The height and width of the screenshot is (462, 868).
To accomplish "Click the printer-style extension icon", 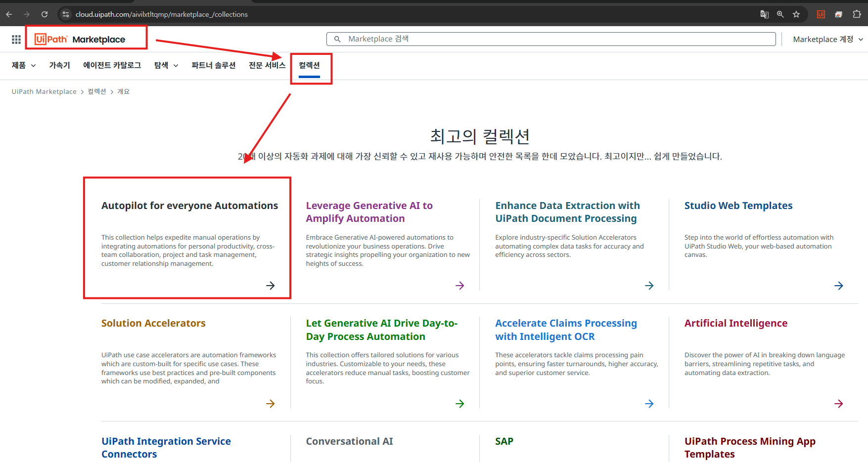I will tap(839, 14).
